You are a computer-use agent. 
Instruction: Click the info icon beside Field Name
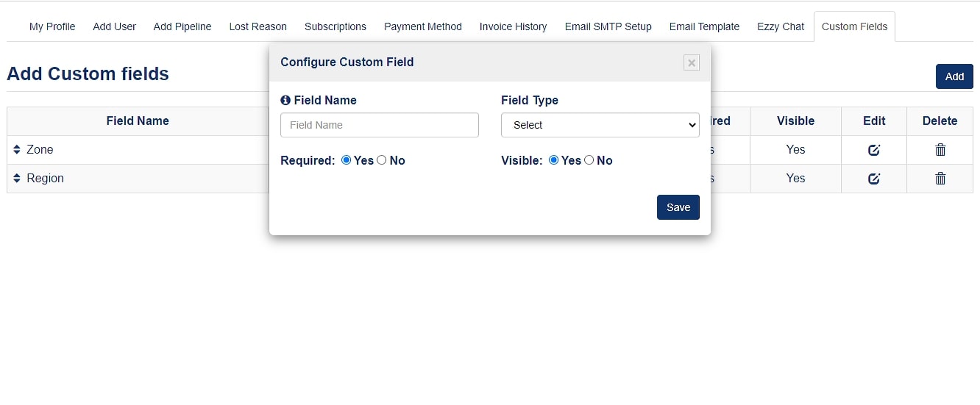[285, 101]
